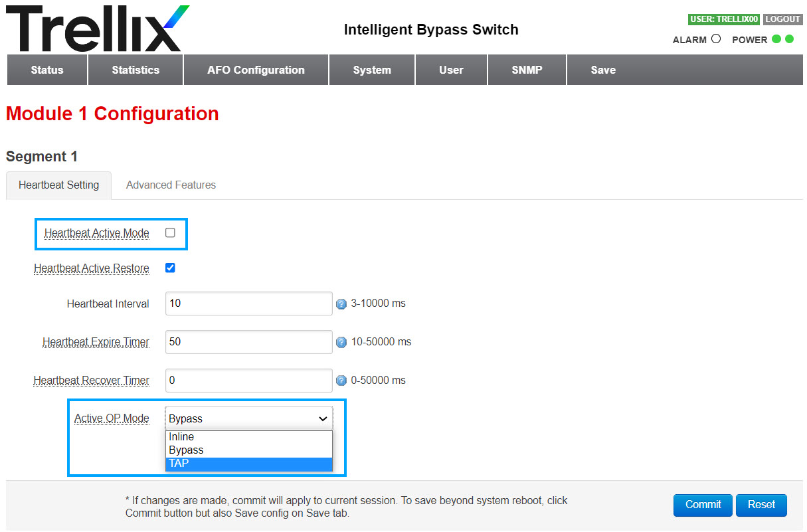Open the System menu

(372, 70)
